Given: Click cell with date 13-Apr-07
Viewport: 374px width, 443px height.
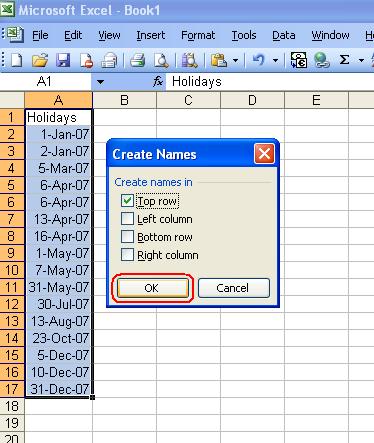Looking at the screenshot, I should pyautogui.click(x=58, y=219).
